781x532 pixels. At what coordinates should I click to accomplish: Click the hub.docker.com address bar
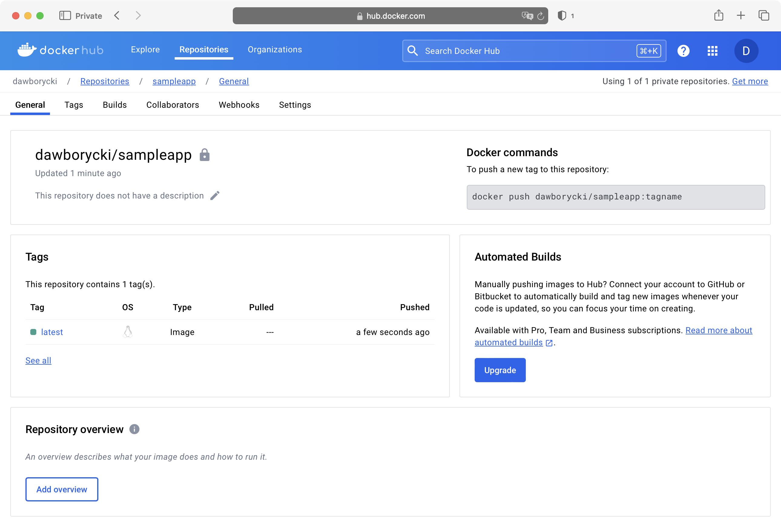pos(390,16)
